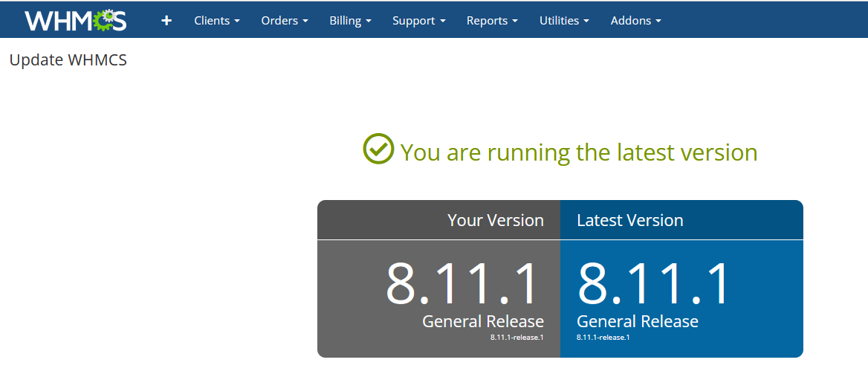This screenshot has width=868, height=377.
Task: Click the 'Update WHMCS' page heading
Action: pos(68,59)
